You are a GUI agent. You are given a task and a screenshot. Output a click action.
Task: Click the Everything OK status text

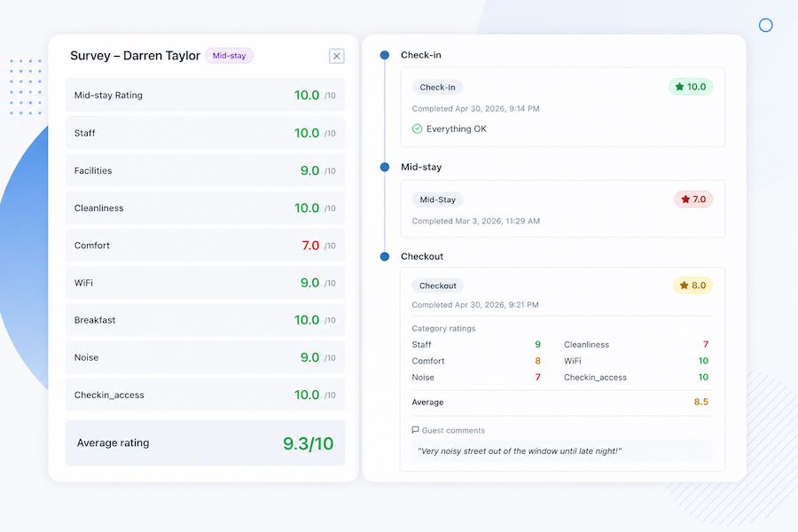click(x=457, y=129)
